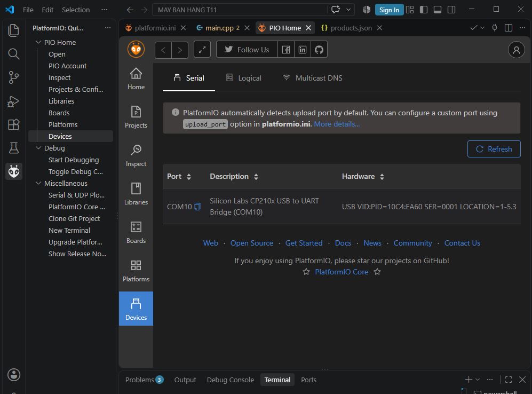The image size is (532, 394).
Task: Switch to the Multicast DNS tab
Action: [312, 78]
